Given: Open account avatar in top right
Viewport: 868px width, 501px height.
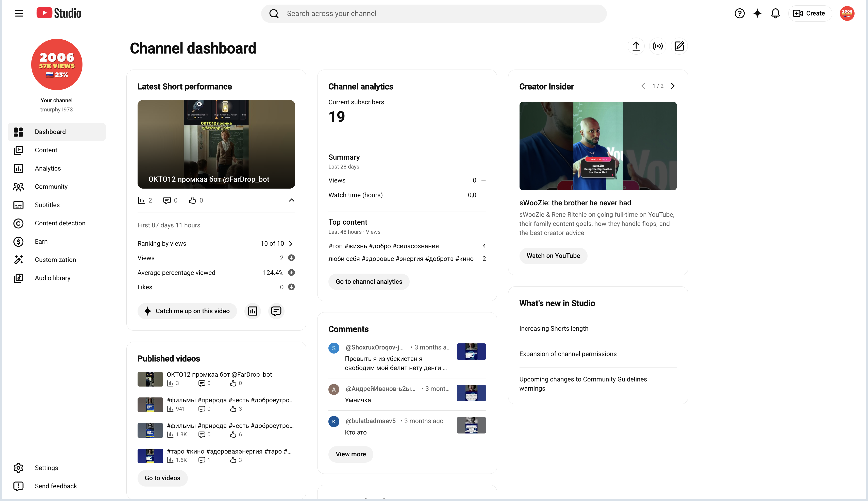Looking at the screenshot, I should pos(847,13).
